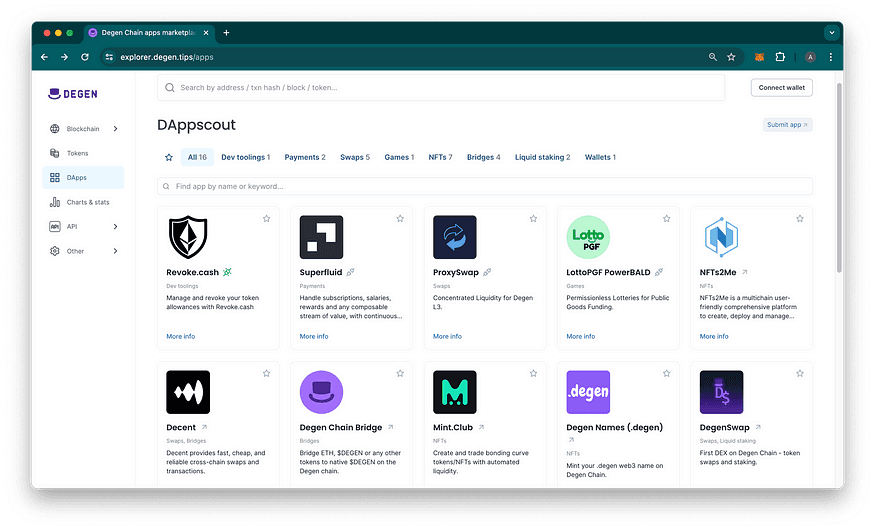
Task: Favorite Mint.Club with star
Action: point(533,373)
